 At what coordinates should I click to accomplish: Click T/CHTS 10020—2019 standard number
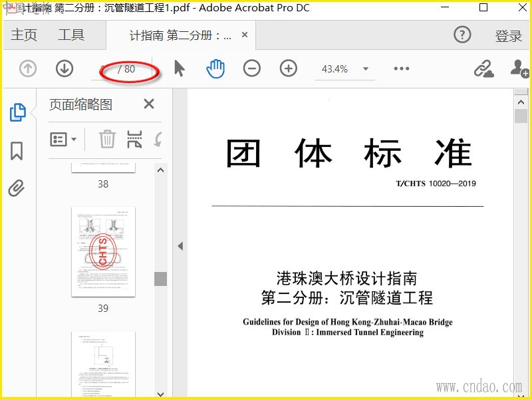[436, 184]
